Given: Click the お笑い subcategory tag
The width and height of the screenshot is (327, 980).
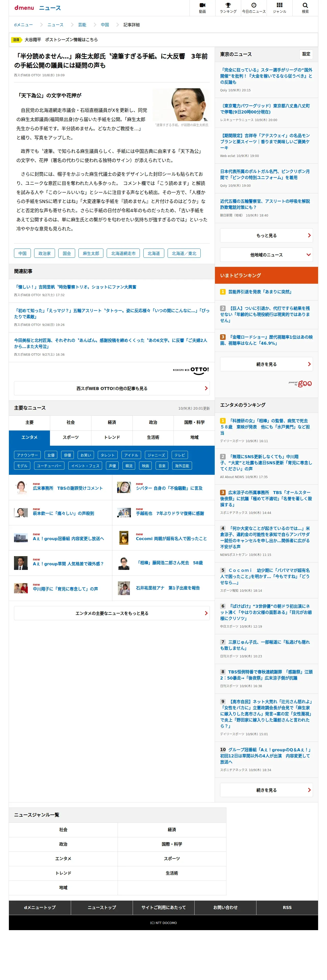Looking at the screenshot, I should [x=85, y=455].
